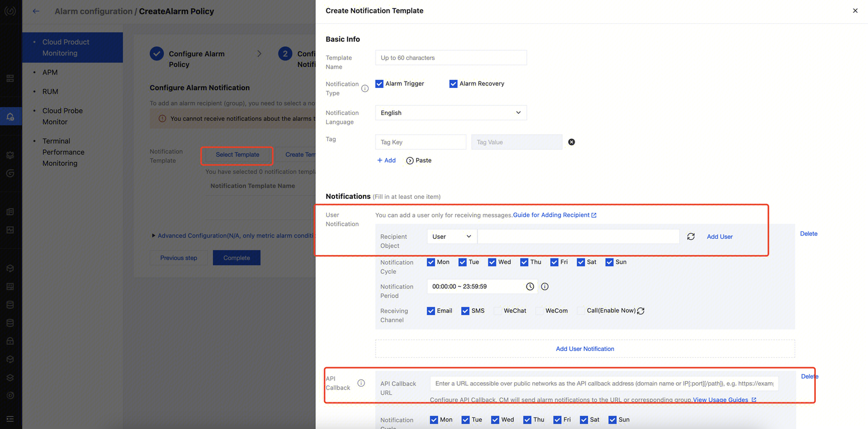
Task: Click the refresh icon beside Call(Enable Now)
Action: (x=641, y=311)
